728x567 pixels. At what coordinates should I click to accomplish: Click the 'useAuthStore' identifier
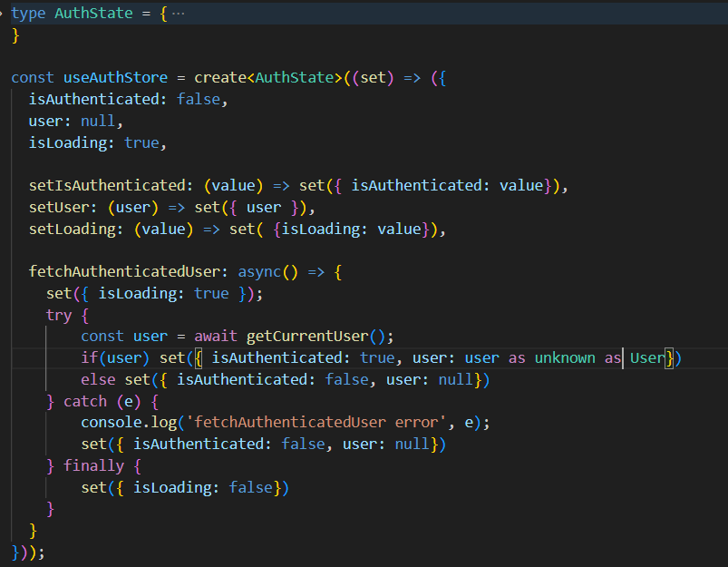pyautogui.click(x=115, y=77)
